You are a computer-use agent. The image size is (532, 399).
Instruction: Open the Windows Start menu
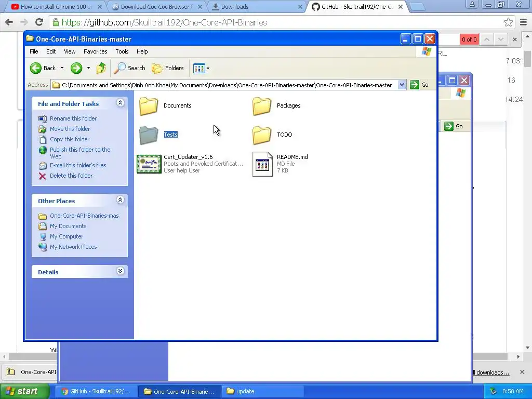click(24, 391)
